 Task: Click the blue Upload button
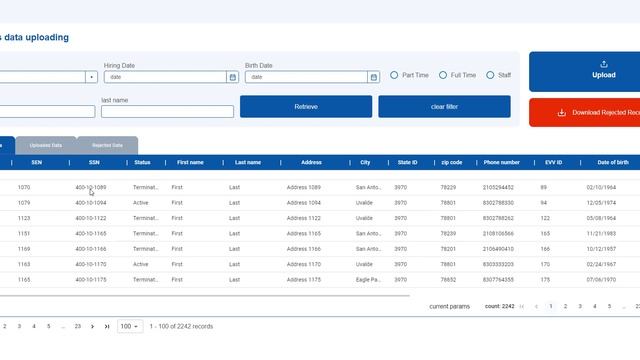tap(584, 71)
